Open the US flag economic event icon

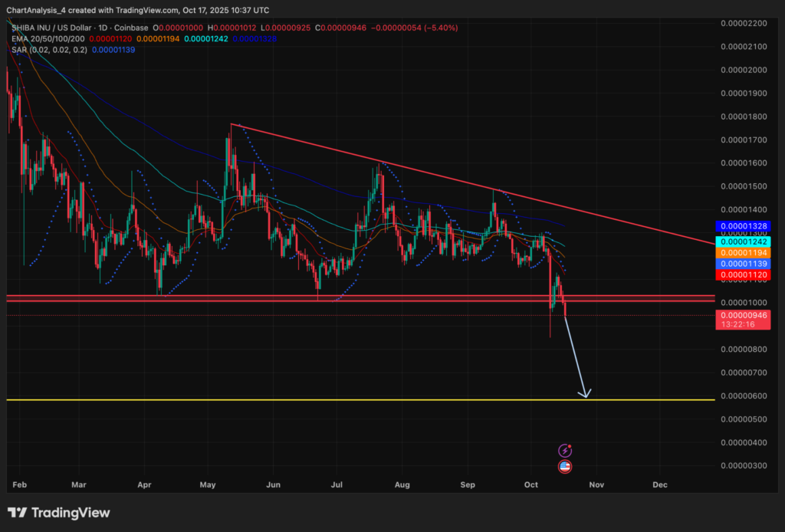[x=565, y=466]
